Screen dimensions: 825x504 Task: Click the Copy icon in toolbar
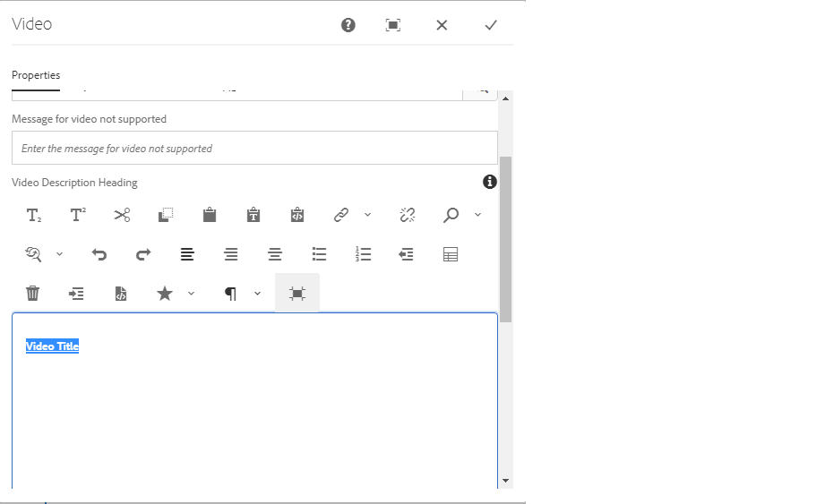click(x=166, y=215)
